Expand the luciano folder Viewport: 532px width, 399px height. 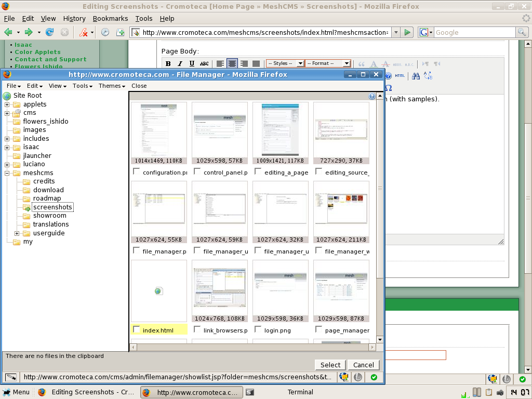(x=7, y=165)
